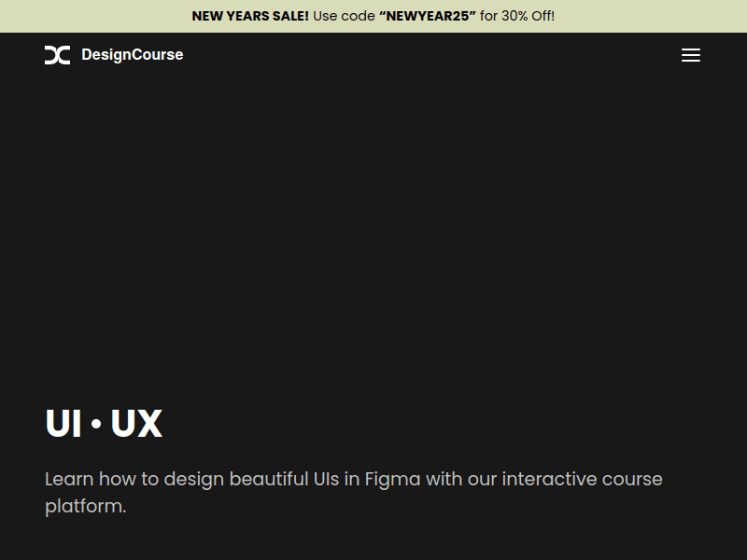Open site navigation via the hamburger icon
747x560 pixels.
click(691, 55)
